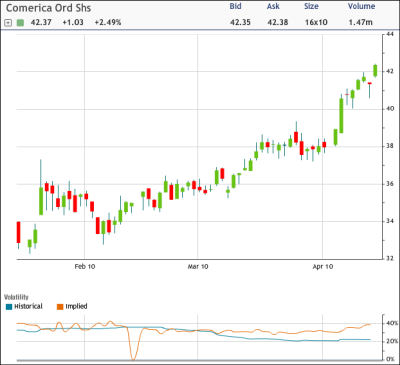The height and width of the screenshot is (365, 400).
Task: Click the Volume column header
Action: pos(361,6)
